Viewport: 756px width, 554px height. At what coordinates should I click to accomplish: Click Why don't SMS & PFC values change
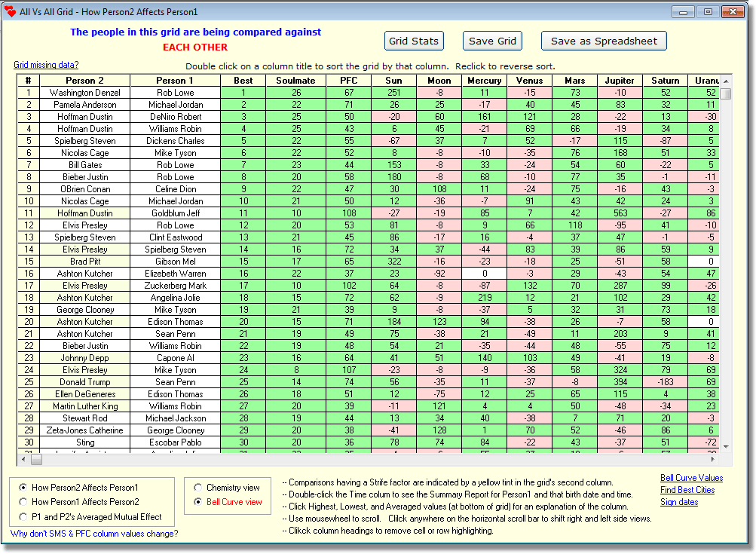click(x=94, y=534)
